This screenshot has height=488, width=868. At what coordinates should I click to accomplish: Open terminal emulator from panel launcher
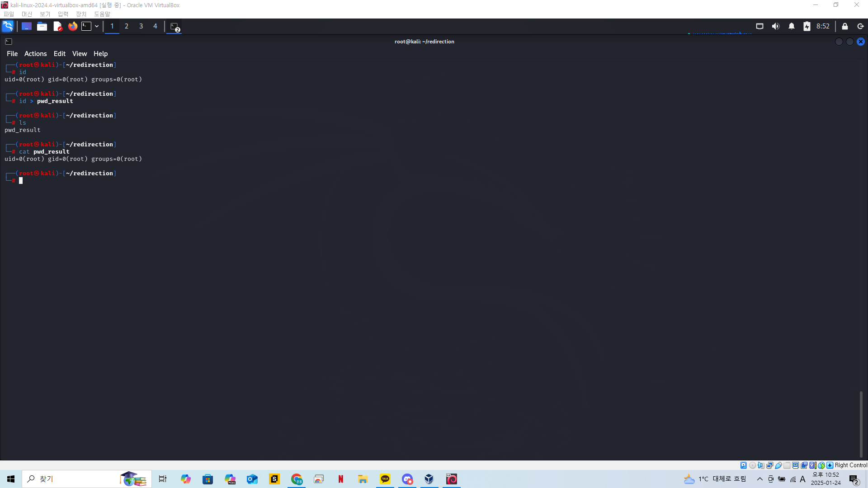86,26
